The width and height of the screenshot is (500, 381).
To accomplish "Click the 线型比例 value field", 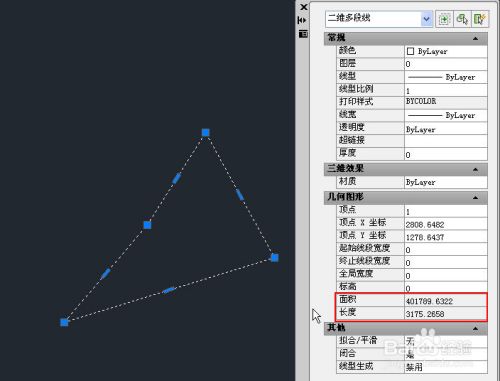I will click(446, 90).
